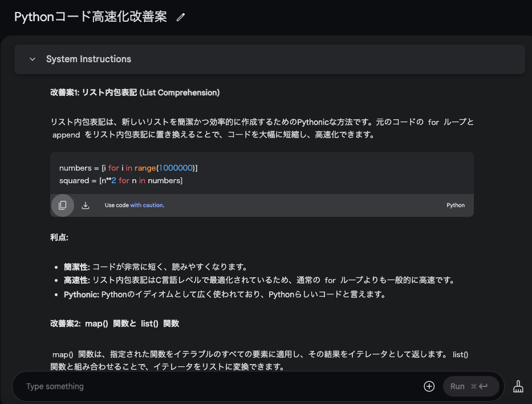
Task: Click the pencil icon to edit the title
Action: [181, 17]
